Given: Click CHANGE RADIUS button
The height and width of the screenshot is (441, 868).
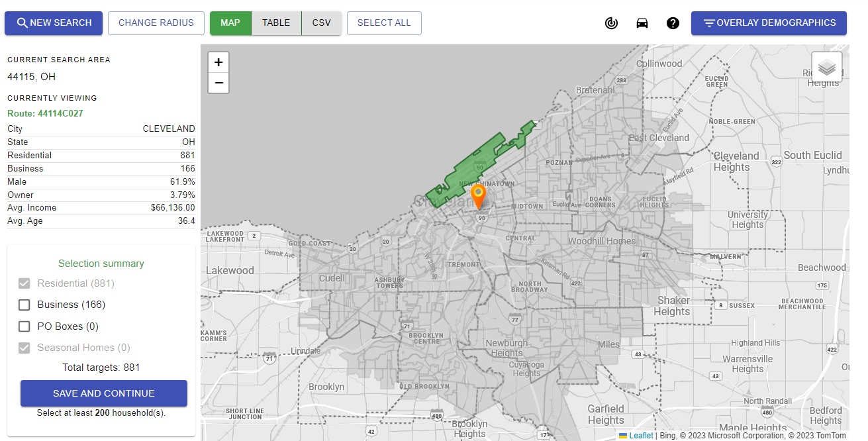Looking at the screenshot, I should (156, 23).
